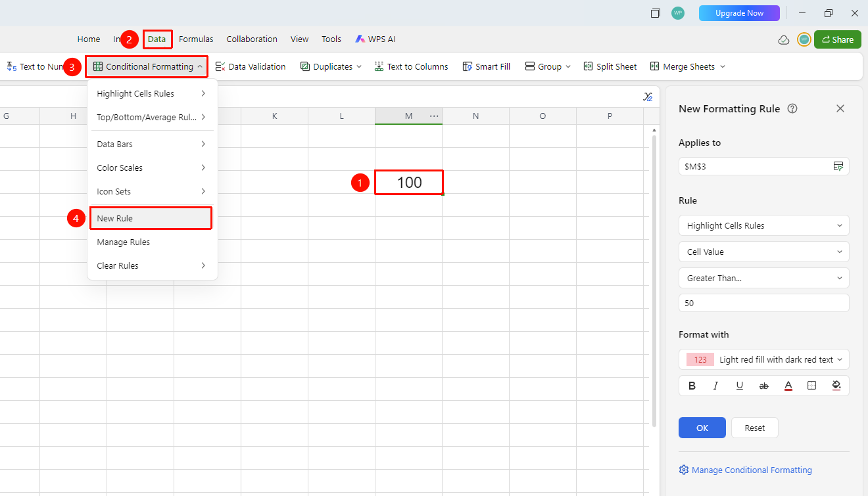Screen dimensions: 868x496
Task: Click the Split Sheet tool
Action: point(610,66)
